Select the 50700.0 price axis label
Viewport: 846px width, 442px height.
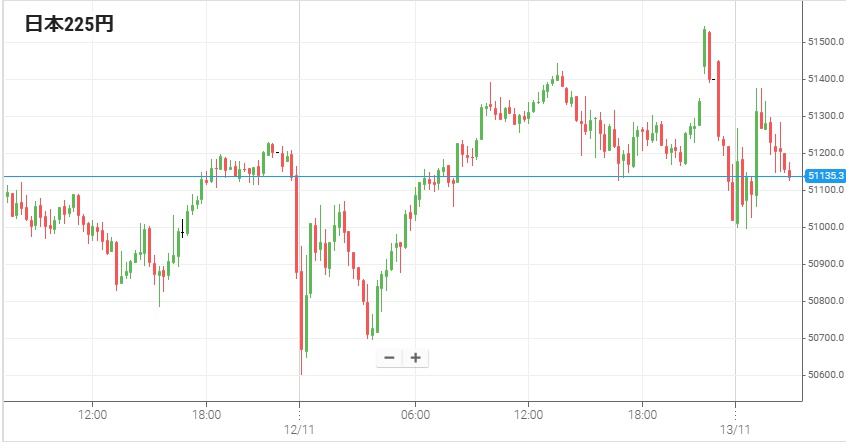coord(824,338)
